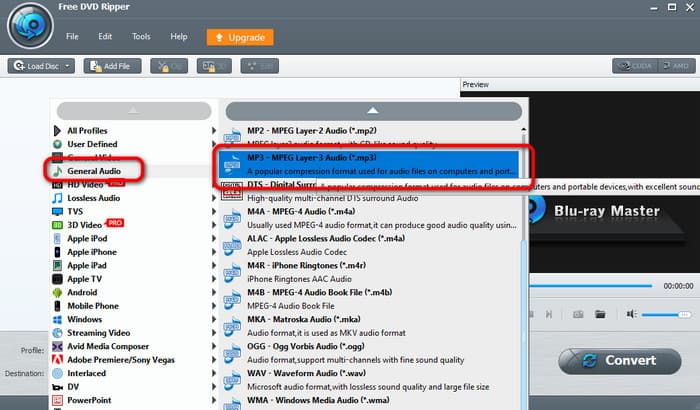Choose WMA Windows Media Audio format

[371, 402]
